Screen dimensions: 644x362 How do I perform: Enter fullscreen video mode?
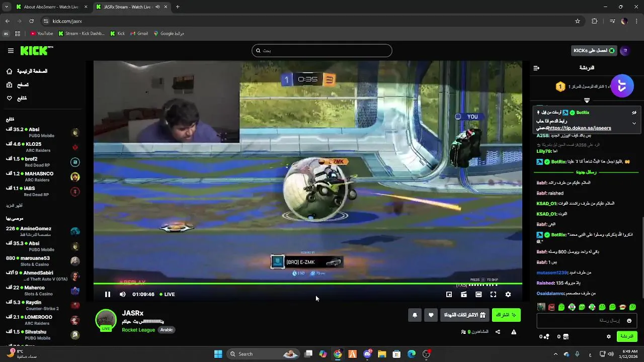coord(493,295)
